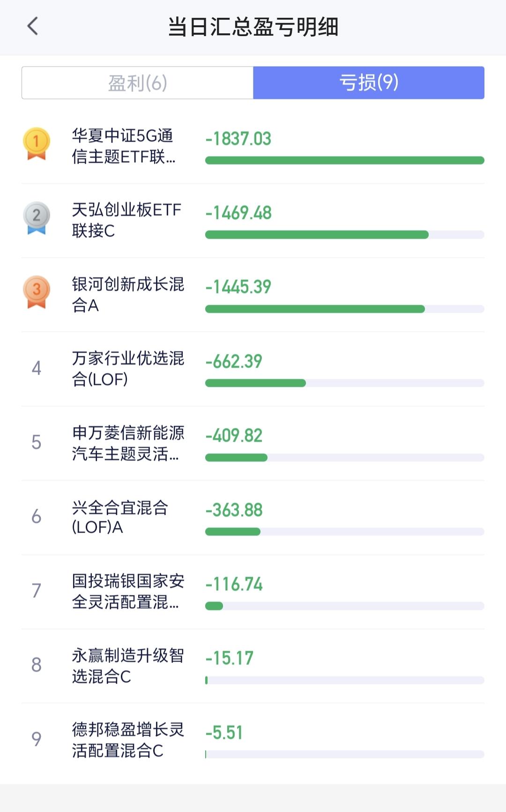
Task: Tap the -1469.48 loss amount
Action: [238, 213]
